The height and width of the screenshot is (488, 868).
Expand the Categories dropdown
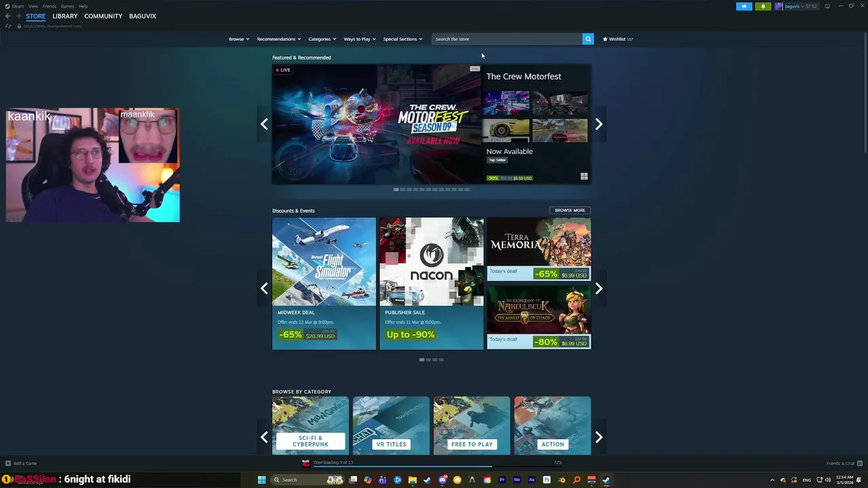(322, 39)
